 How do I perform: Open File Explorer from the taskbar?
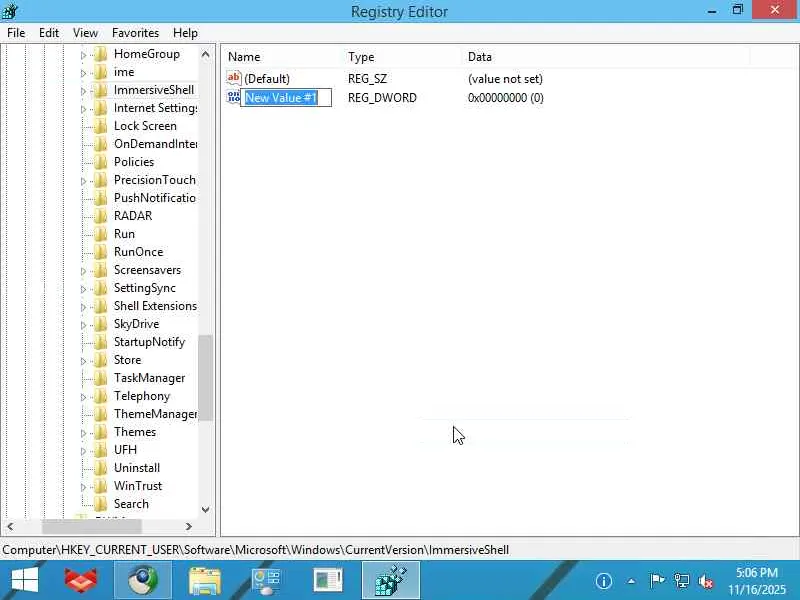pyautogui.click(x=205, y=580)
